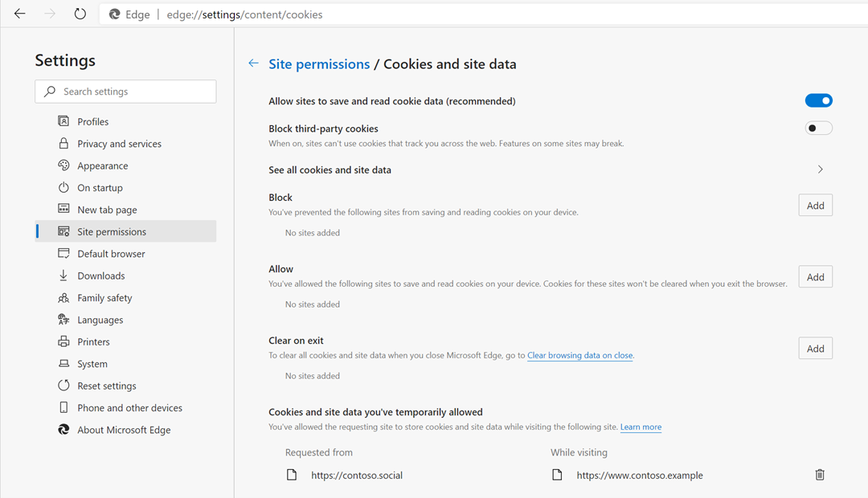The width and height of the screenshot is (868, 498).
Task: Click the Downloads arrow icon
Action: tap(63, 276)
